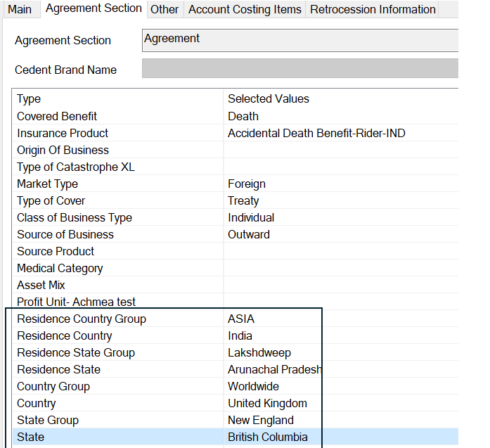Select the Country Group row

(53, 386)
